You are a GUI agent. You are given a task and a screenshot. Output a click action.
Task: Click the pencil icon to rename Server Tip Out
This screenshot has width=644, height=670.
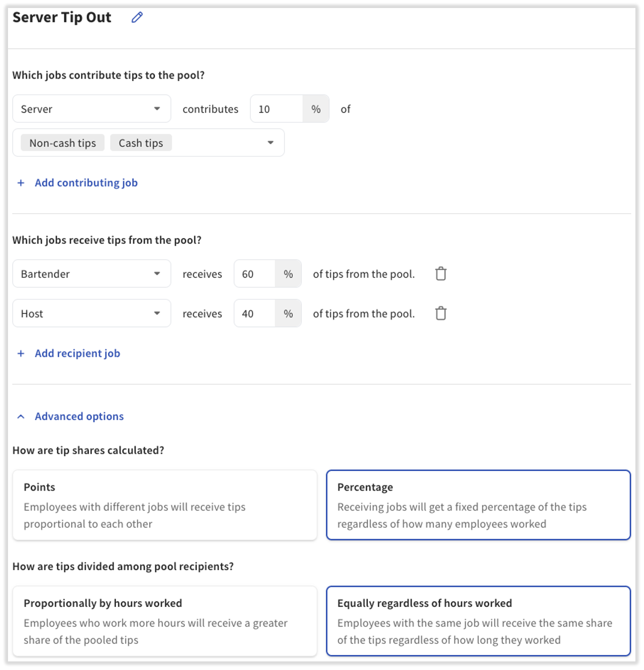pyautogui.click(x=137, y=18)
